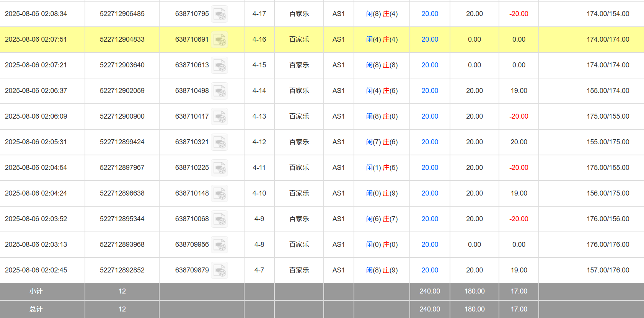Click the 总计 total row label
The height and width of the screenshot is (318, 644).
(36, 309)
